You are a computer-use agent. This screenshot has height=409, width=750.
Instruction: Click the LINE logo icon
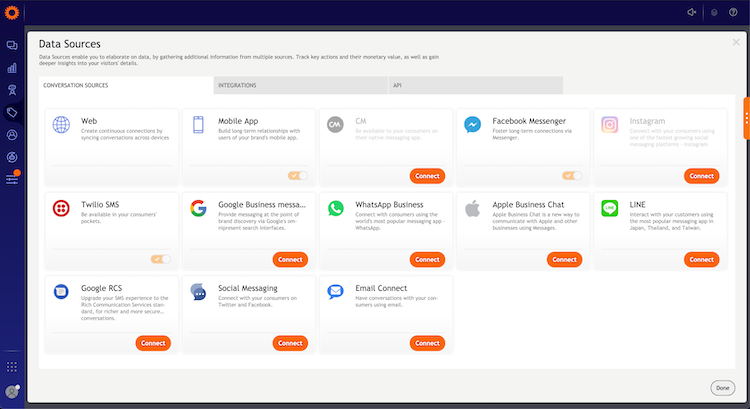click(609, 208)
